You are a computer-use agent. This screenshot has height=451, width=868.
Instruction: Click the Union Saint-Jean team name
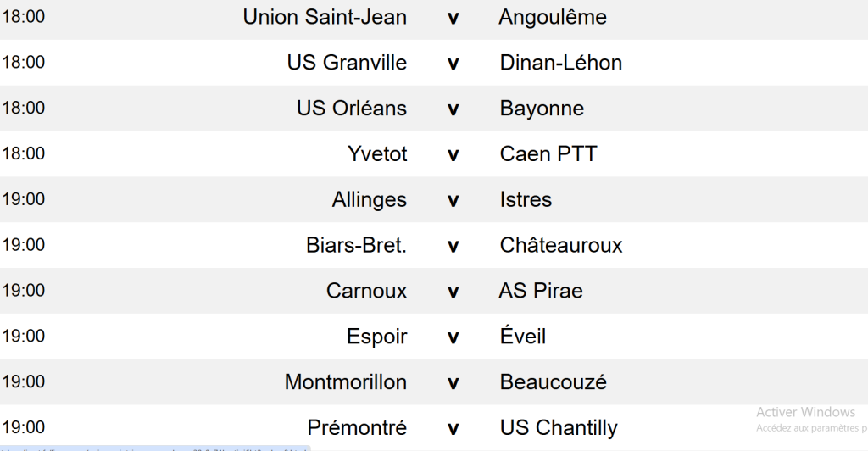(x=325, y=17)
